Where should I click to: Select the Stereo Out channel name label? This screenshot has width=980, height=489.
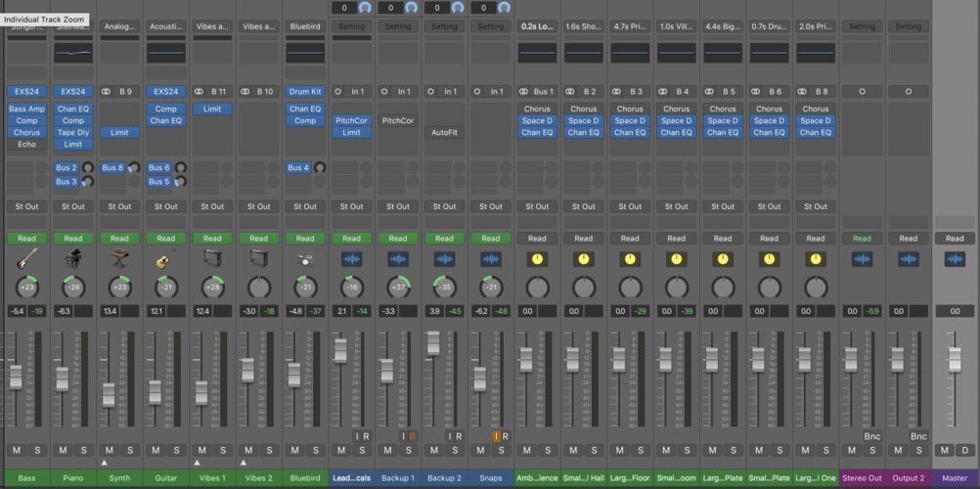point(862,478)
